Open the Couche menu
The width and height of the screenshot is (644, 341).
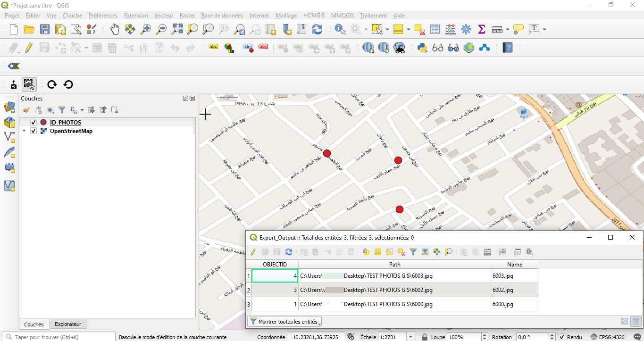72,16
